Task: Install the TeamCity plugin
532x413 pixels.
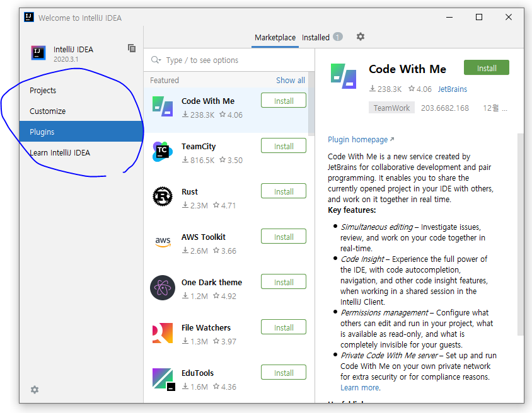Action: [284, 146]
